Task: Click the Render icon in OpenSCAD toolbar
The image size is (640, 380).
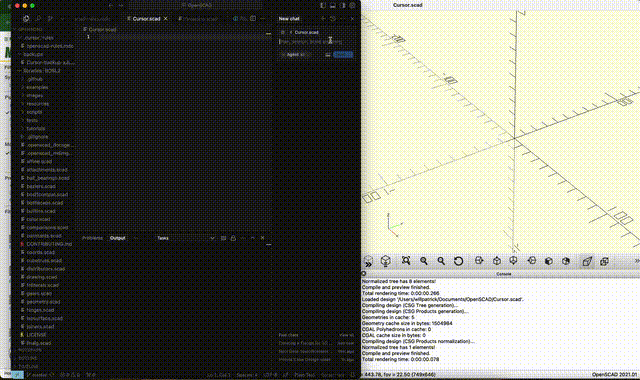Action: pos(385,261)
